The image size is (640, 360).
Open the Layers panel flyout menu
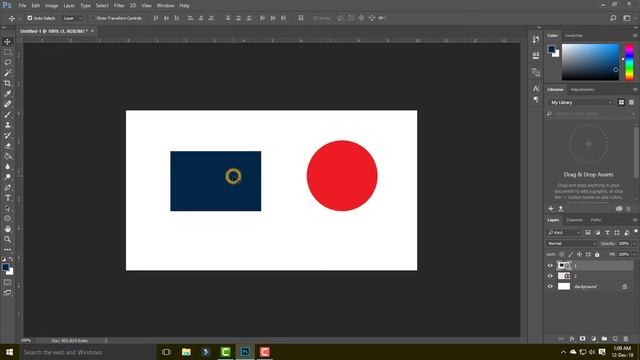(x=635, y=220)
